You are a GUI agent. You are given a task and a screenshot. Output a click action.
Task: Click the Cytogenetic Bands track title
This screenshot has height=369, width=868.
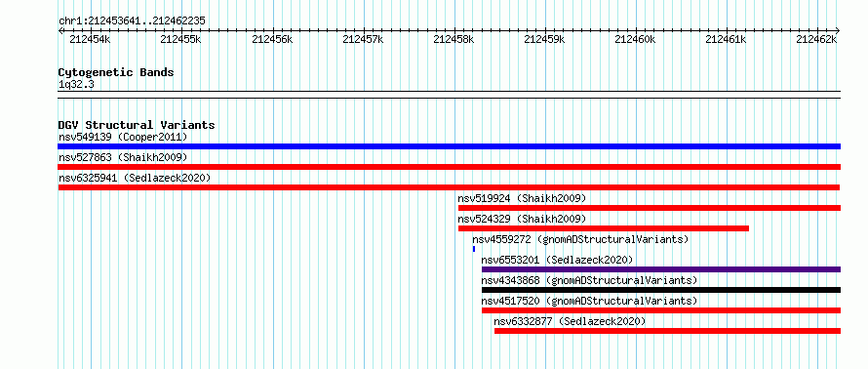click(x=116, y=72)
